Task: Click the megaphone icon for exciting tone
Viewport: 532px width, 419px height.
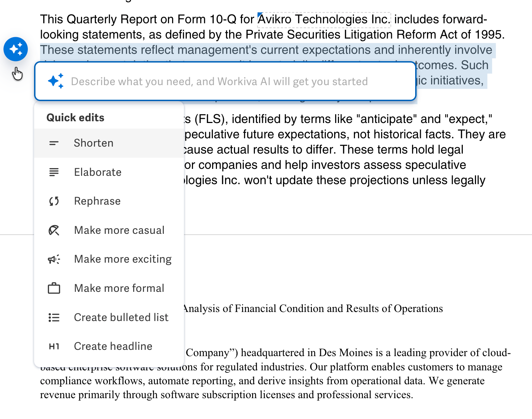Action: 54,259
